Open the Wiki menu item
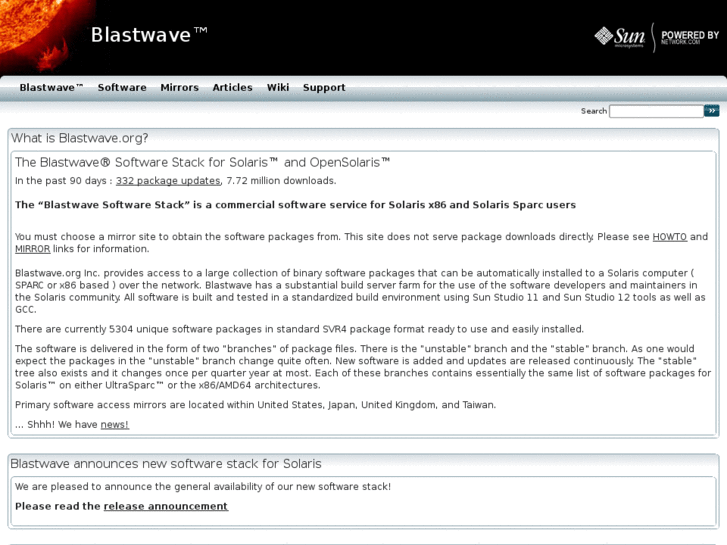Image resolution: width=727 pixels, height=545 pixels. point(278,87)
